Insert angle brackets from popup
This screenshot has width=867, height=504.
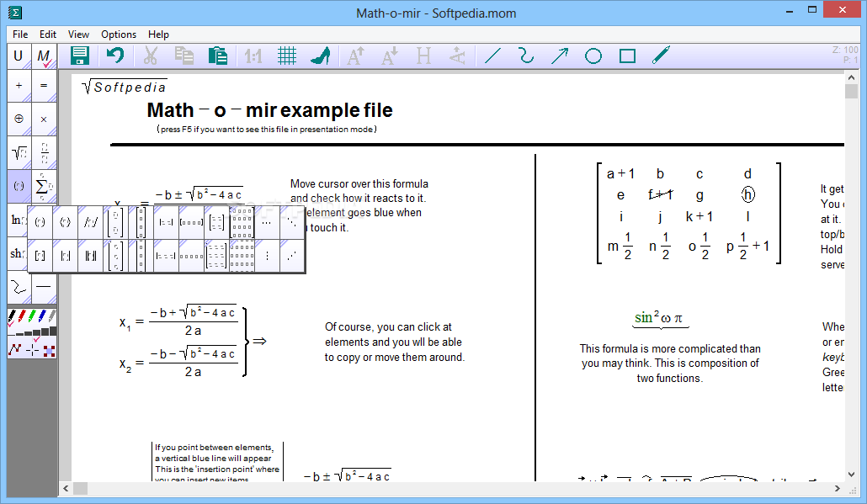coord(66,223)
